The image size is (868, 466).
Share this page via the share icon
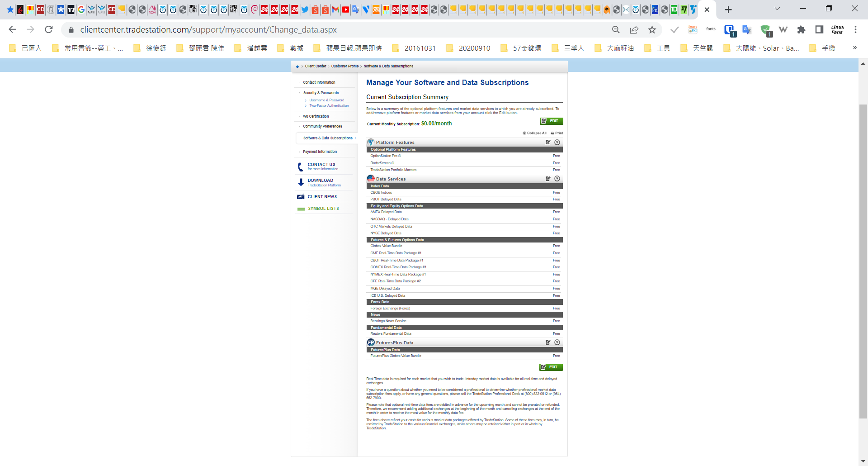[x=634, y=29]
